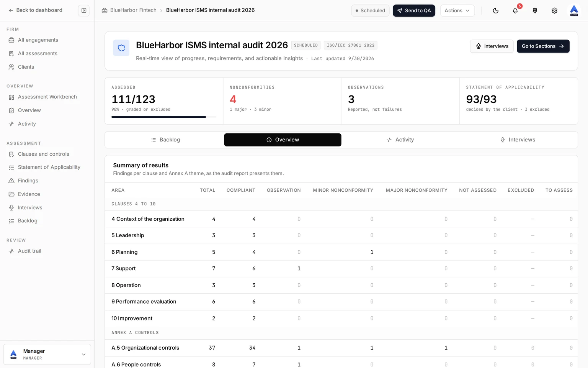Image resolution: width=588 pixels, height=368 pixels.
Task: Expand the Actions dropdown
Action: 457,10
